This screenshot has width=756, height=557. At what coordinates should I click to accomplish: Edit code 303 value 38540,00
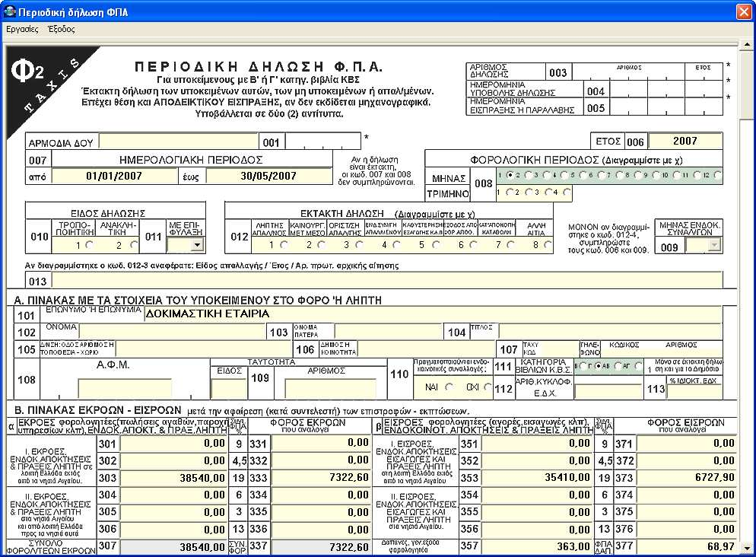[173, 477]
